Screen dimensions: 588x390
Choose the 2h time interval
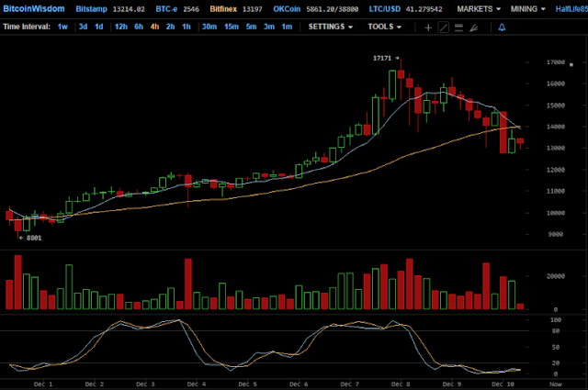click(170, 27)
